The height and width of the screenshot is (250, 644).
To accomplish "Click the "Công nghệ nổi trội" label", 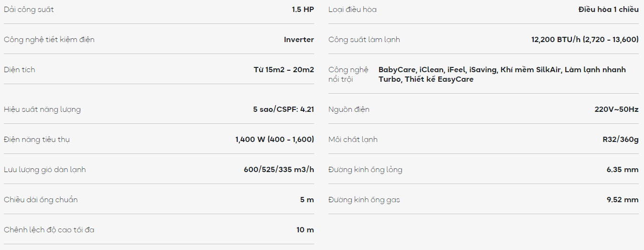I will click(x=348, y=75).
